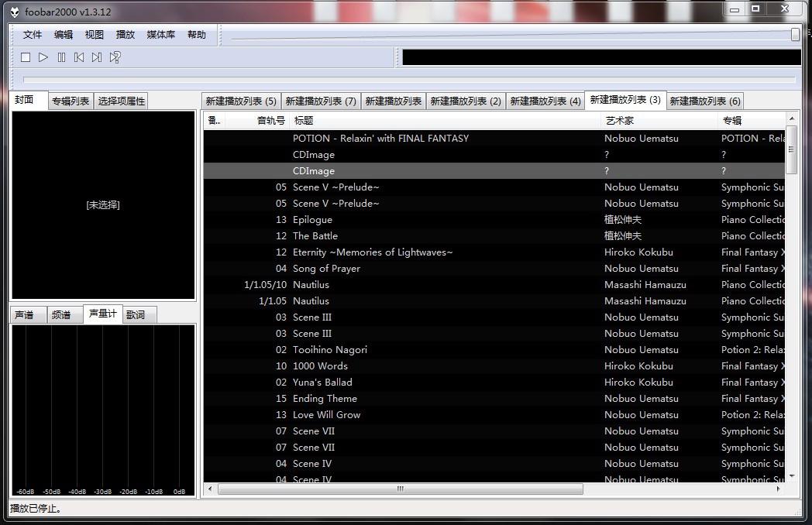Click the playback seek bar
The width and height of the screenshot is (812, 525).
point(409,79)
